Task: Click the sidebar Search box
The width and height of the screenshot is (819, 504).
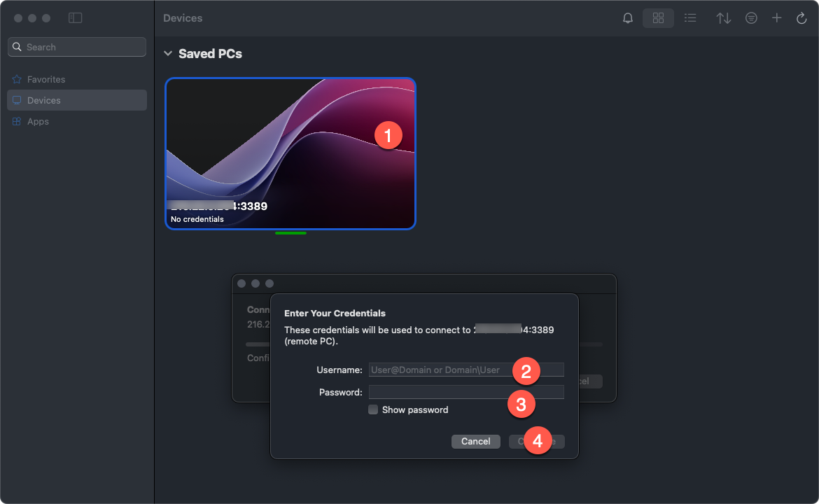Action: click(77, 47)
